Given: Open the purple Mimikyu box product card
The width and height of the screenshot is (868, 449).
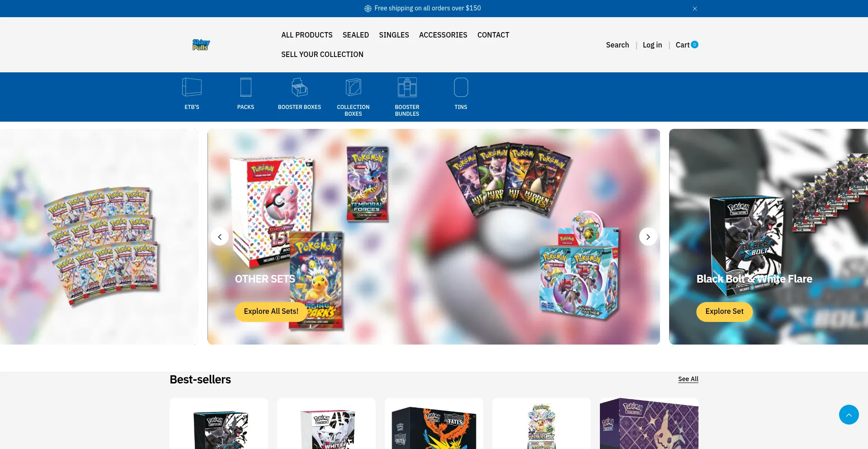Looking at the screenshot, I should pos(649,424).
